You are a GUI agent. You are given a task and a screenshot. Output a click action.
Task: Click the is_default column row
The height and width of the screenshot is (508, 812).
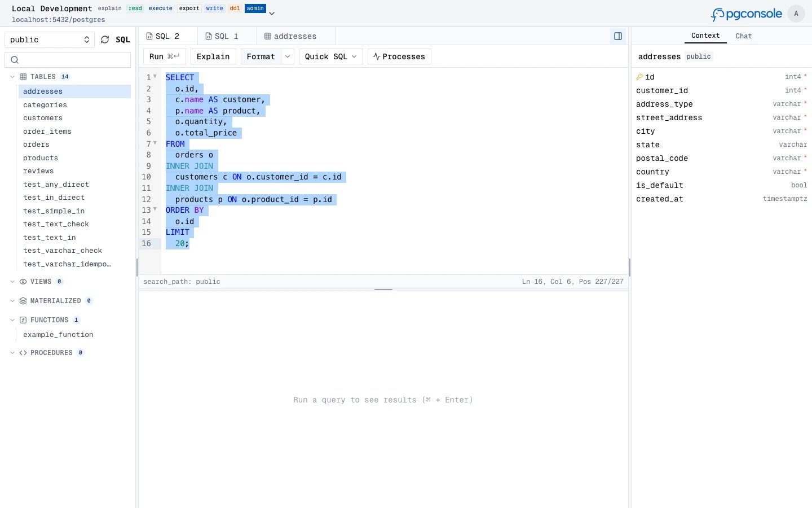[722, 185]
